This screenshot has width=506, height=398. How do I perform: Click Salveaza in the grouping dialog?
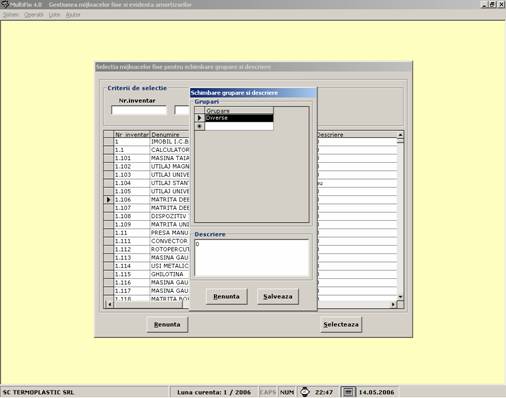278,296
